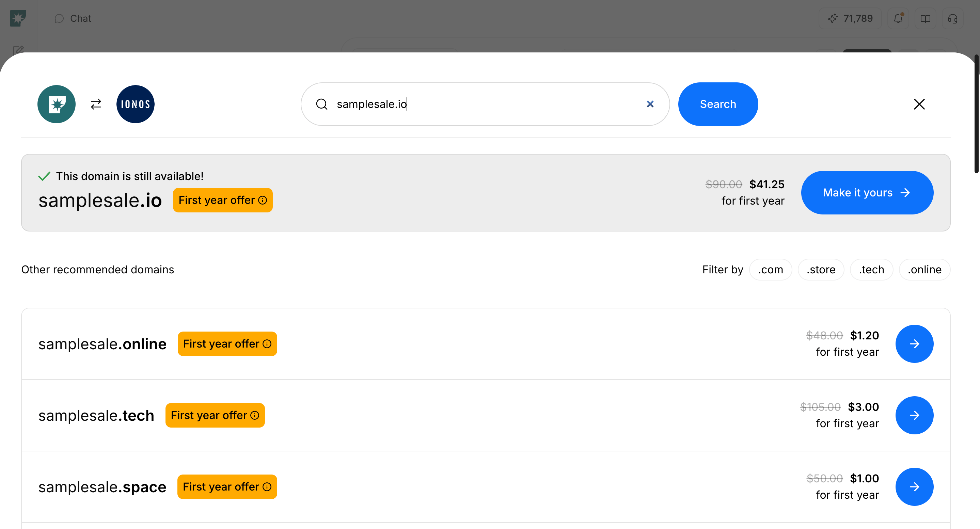Image resolution: width=980 pixels, height=529 pixels.
Task: Open the 71,789 credits counter
Action: [x=850, y=18]
